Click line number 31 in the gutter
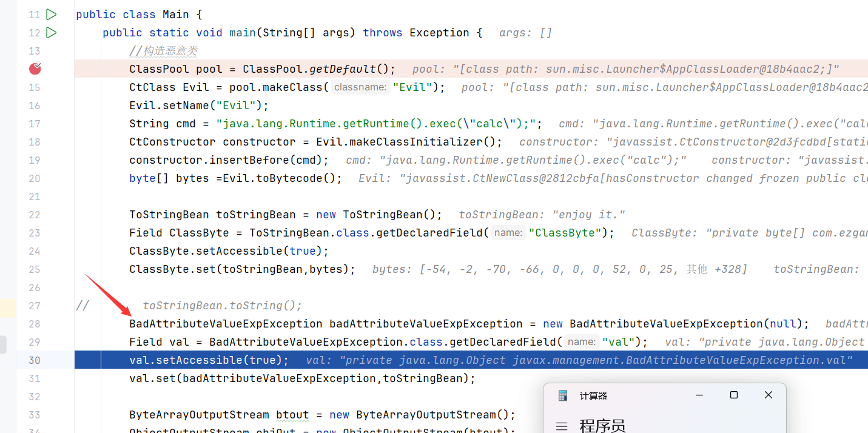The image size is (868, 433). (34, 378)
